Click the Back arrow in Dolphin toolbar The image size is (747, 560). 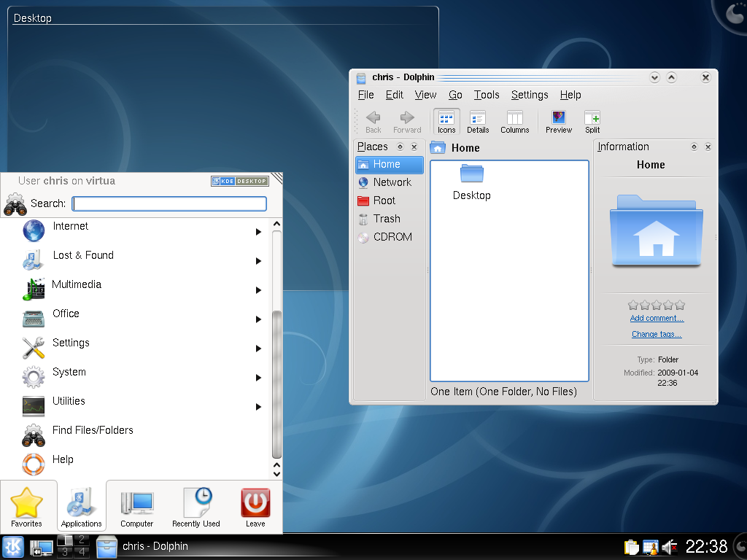[373, 122]
